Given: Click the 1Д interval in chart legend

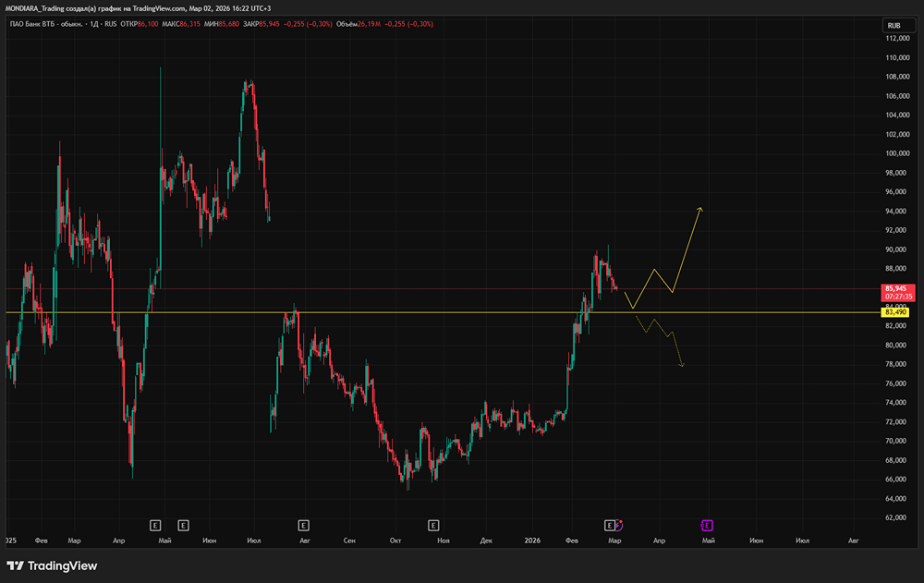Looking at the screenshot, I should point(91,23).
